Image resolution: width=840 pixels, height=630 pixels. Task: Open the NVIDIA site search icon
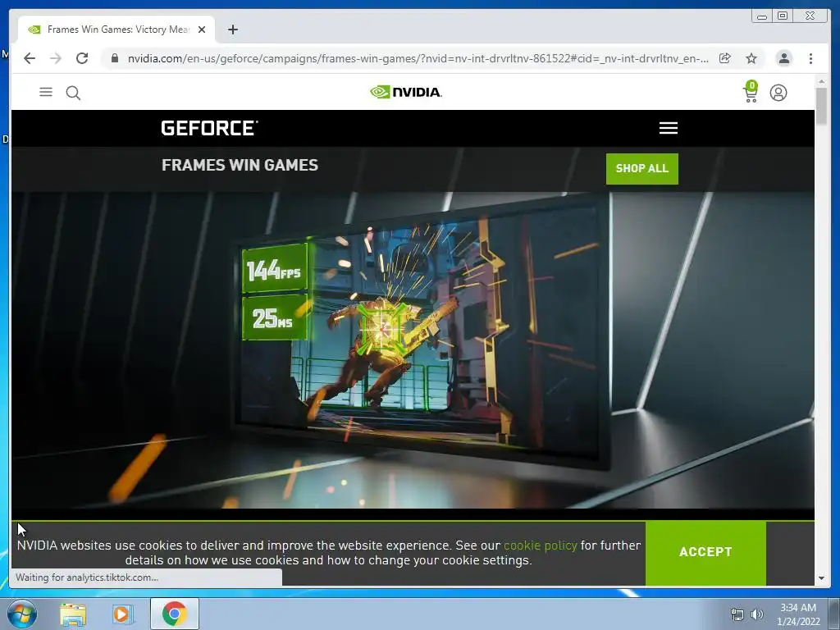click(x=73, y=93)
